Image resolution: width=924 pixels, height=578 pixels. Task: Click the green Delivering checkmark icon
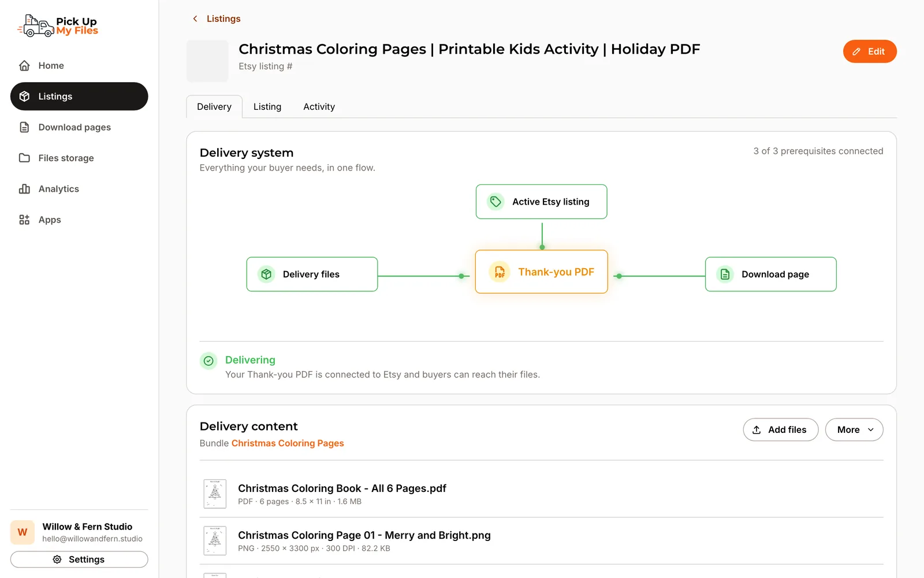(x=208, y=361)
